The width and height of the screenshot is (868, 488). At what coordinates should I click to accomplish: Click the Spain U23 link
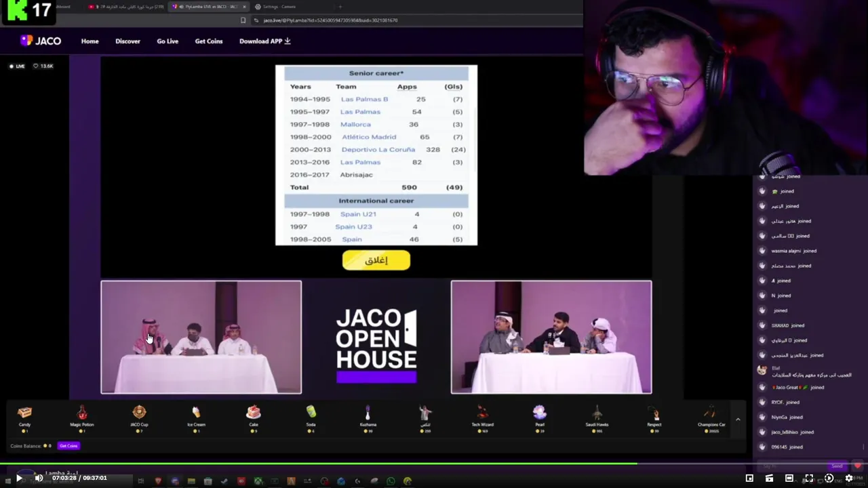(x=353, y=227)
